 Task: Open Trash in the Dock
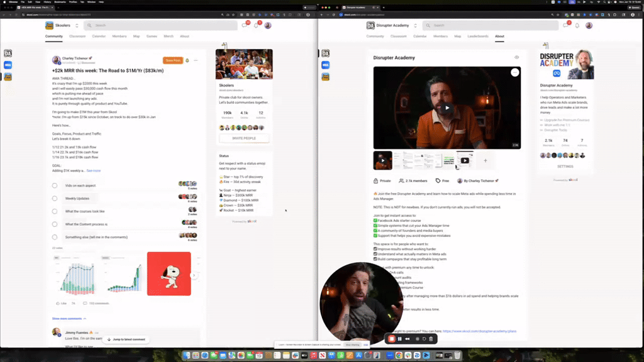click(457, 356)
